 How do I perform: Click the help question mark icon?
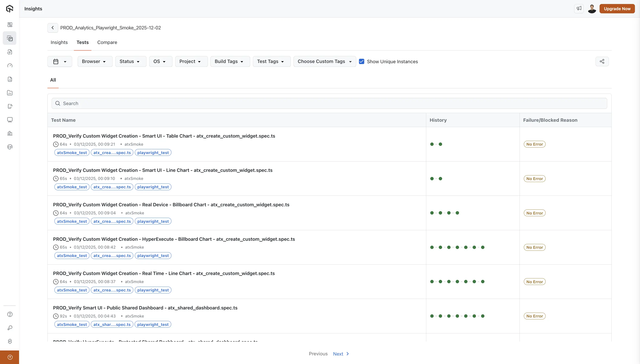click(10, 314)
